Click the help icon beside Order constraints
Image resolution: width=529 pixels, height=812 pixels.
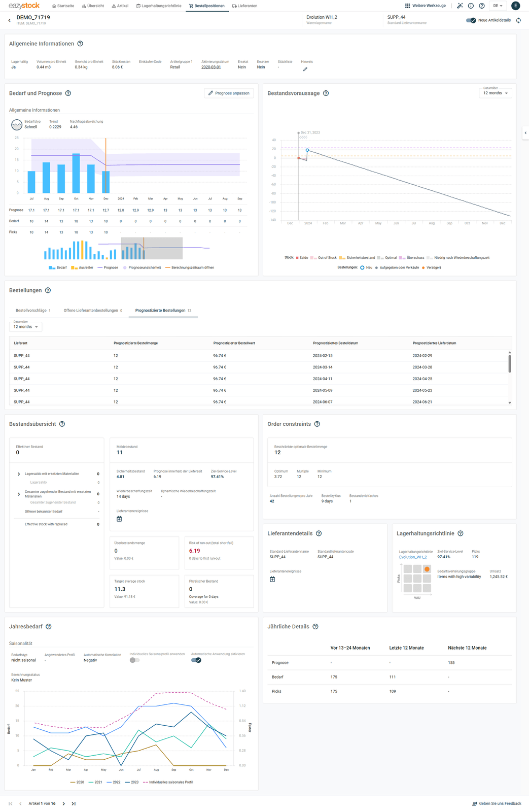click(x=317, y=424)
